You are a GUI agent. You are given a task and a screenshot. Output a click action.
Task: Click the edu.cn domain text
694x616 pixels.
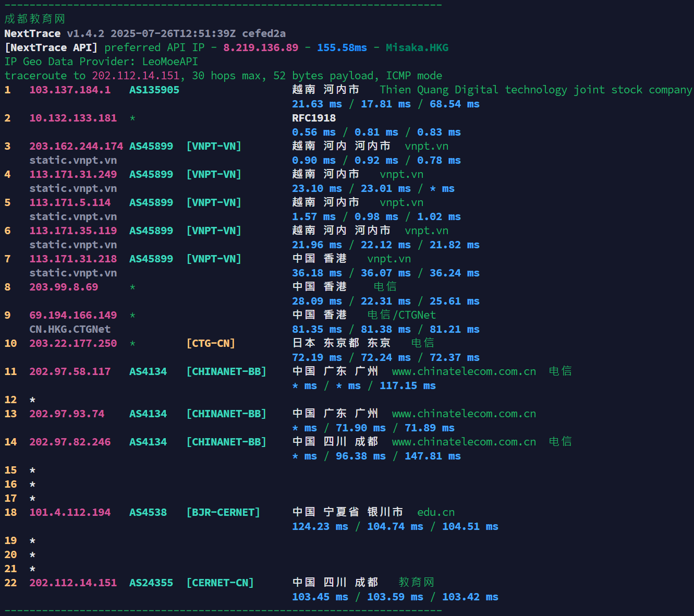pyautogui.click(x=436, y=512)
